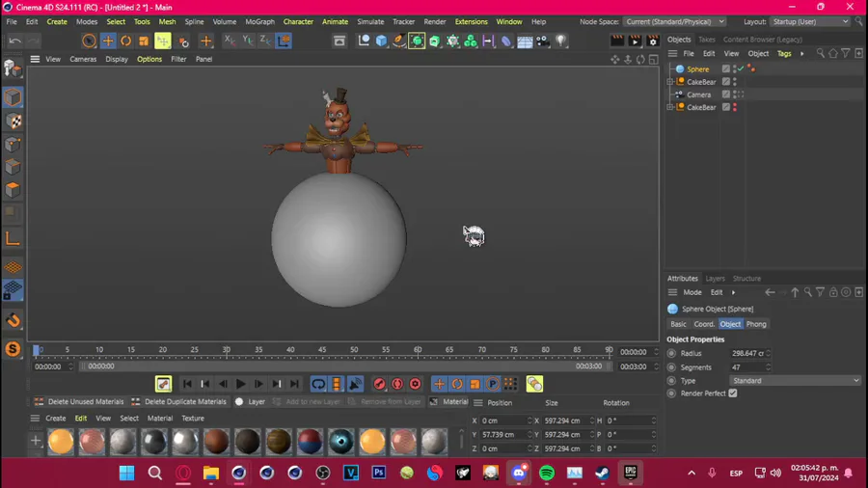Screen dimensions: 868x488
Task: Render active view clapboard icon
Action: pyautogui.click(x=617, y=41)
